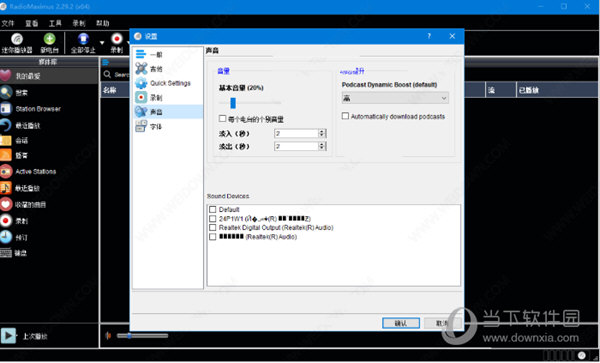Click the library panel header above the sidebar
The image size is (600, 363).
tap(49, 62)
